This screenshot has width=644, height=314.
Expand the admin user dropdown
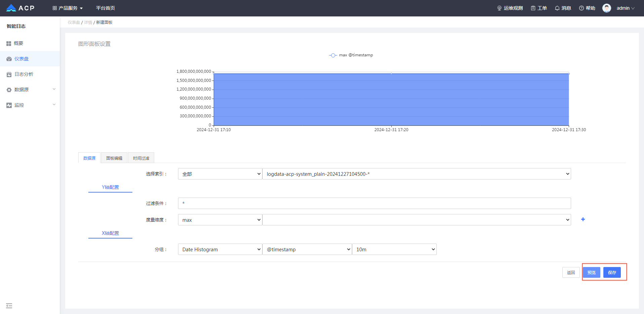(626, 8)
